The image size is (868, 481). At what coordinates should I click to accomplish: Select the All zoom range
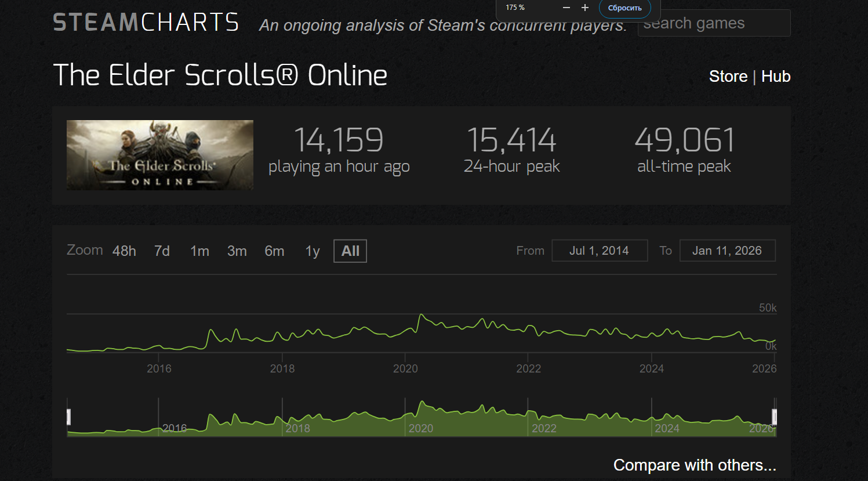[350, 251]
